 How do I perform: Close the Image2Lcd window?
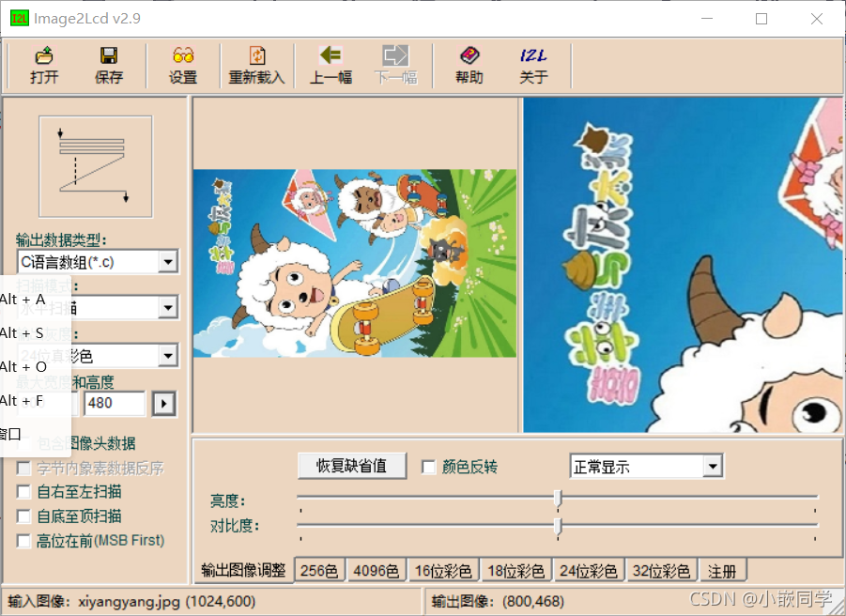point(817,19)
